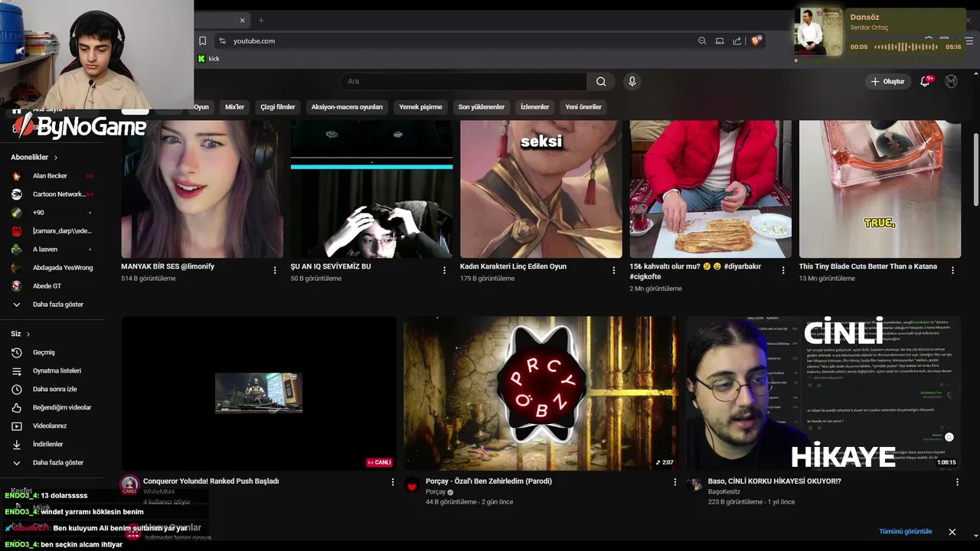Click the zoom-out magnifier in address bar
This screenshot has width=980, height=551.
click(x=702, y=41)
